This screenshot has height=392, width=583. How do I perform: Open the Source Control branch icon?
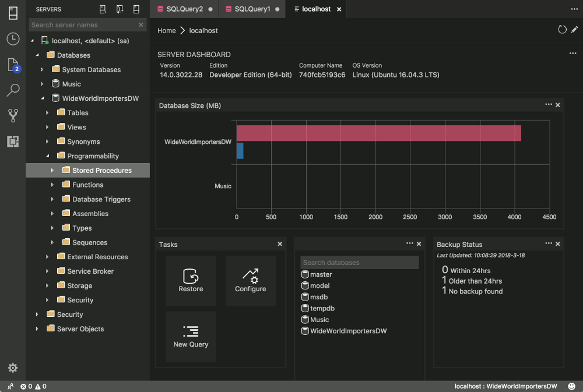pyautogui.click(x=13, y=115)
